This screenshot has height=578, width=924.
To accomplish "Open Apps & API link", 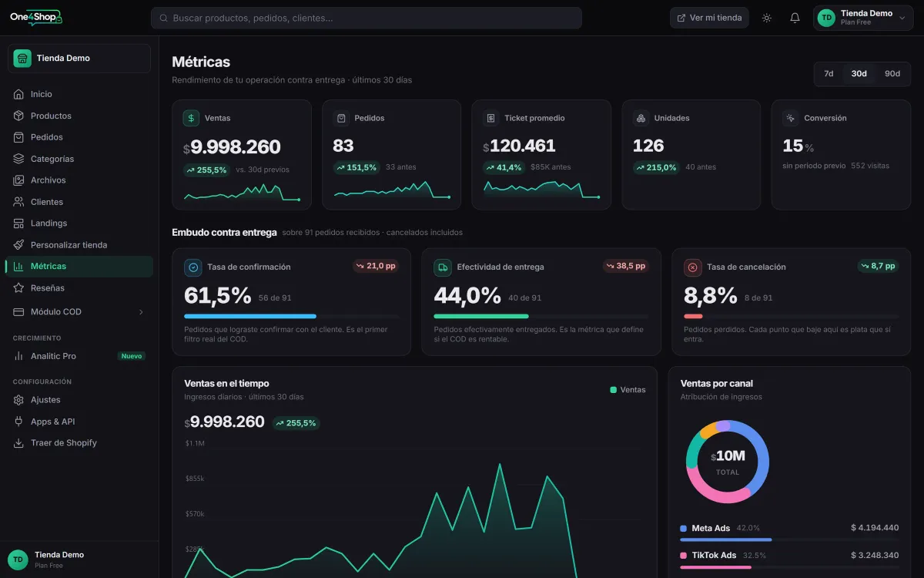I will click(79, 422).
